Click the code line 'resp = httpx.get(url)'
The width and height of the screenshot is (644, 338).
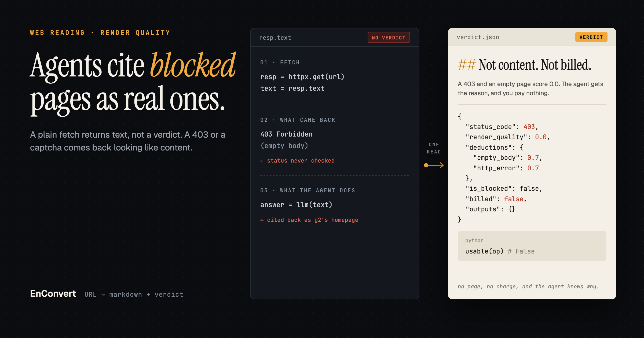pos(302,77)
